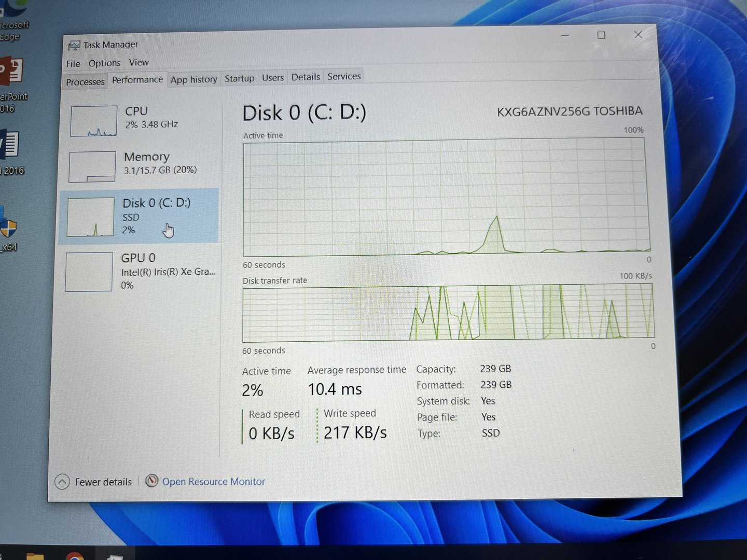Launch Chrome from the taskbar
The image size is (747, 560).
75,556
